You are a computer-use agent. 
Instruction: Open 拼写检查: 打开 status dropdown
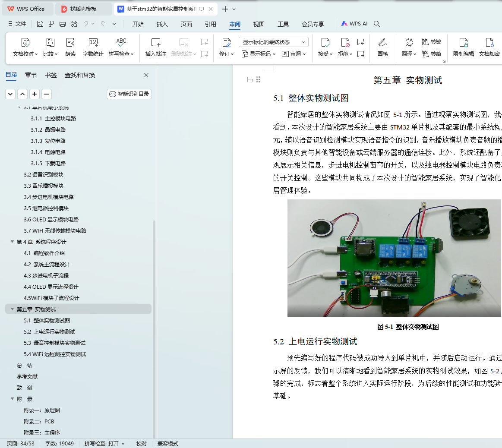pos(104,444)
